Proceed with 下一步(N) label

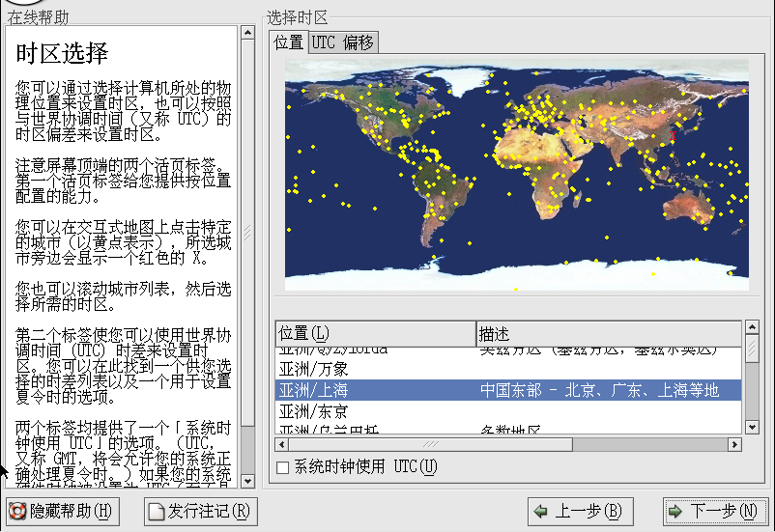point(724,512)
